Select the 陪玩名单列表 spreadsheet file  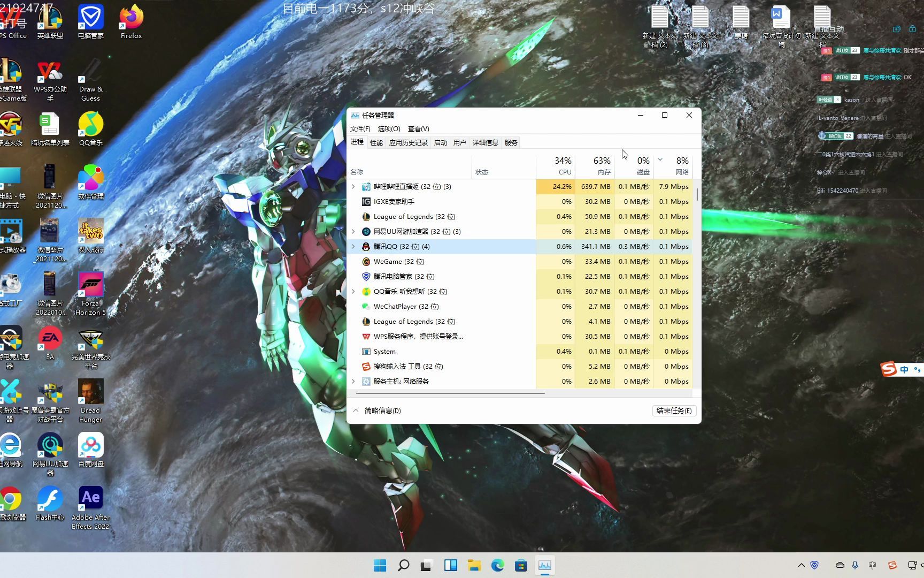pyautogui.click(x=50, y=128)
